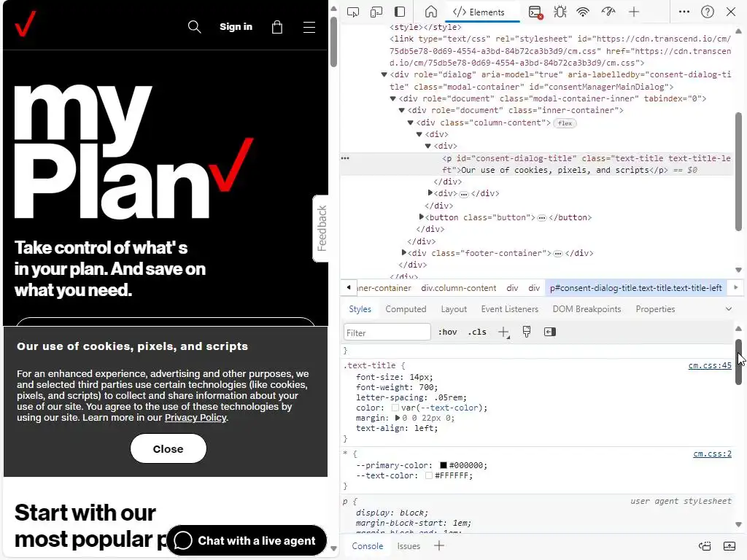The height and width of the screenshot is (560, 747).
Task: Click the Styles Filter input field
Action: [387, 332]
